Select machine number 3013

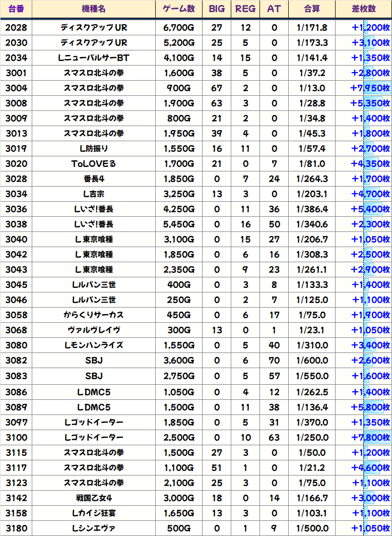[x=16, y=133]
